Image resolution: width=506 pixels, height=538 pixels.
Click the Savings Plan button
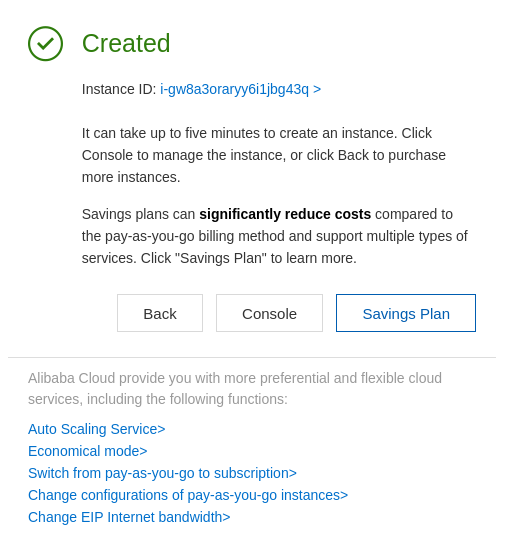coord(406,313)
